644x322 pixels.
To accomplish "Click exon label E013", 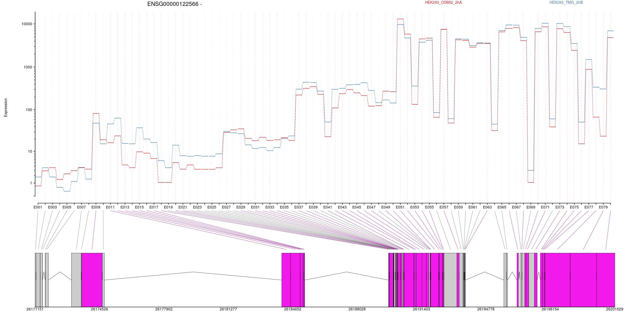I will [125, 207].
